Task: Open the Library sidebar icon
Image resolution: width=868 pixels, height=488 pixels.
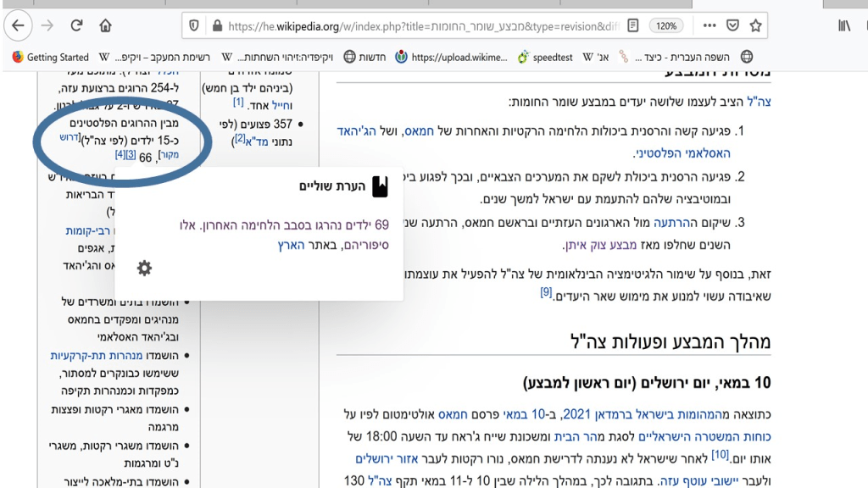Action: 843,26
